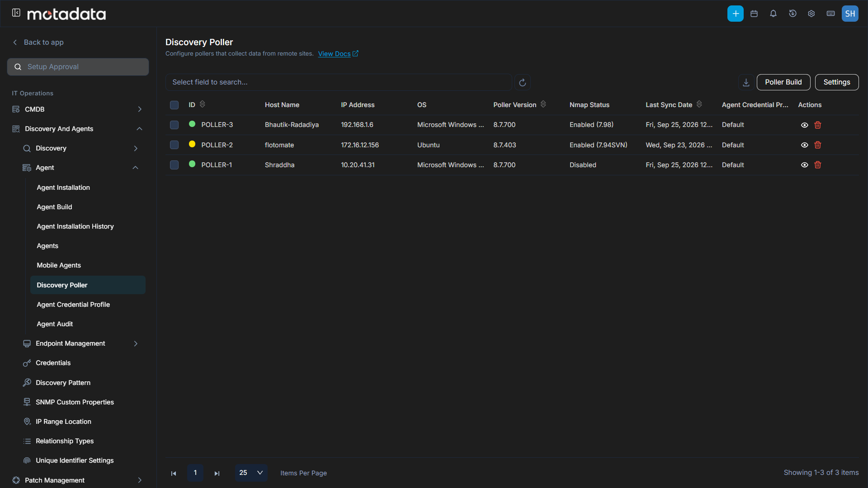Image resolution: width=868 pixels, height=488 pixels.
Task: View POLLER-3 details with eye icon
Action: pos(804,125)
